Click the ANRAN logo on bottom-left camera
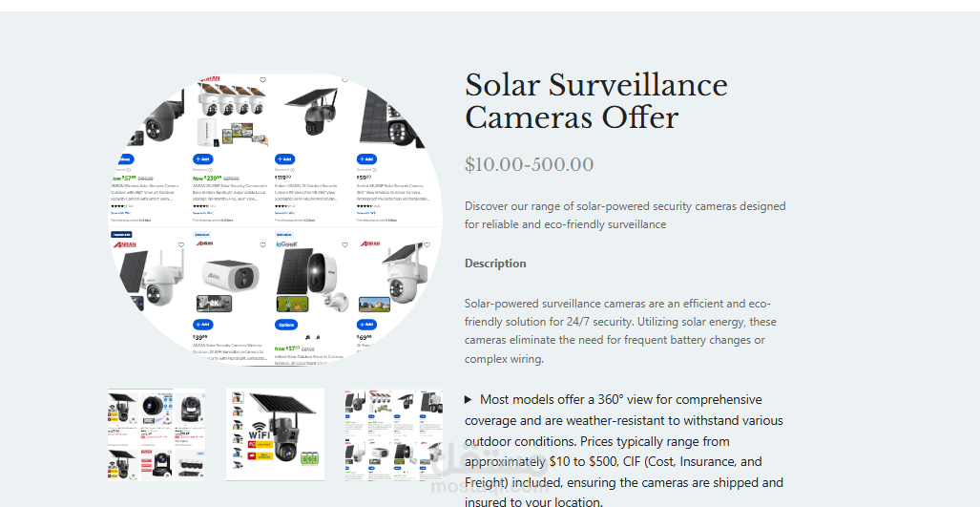Viewport: 980px width, 507px height. 125,245
